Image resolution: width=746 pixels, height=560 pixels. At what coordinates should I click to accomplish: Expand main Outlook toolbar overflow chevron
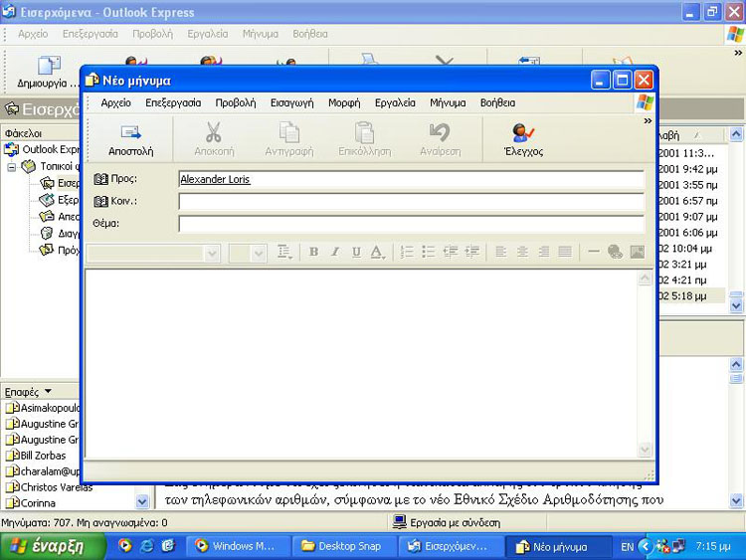pyautogui.click(x=738, y=53)
